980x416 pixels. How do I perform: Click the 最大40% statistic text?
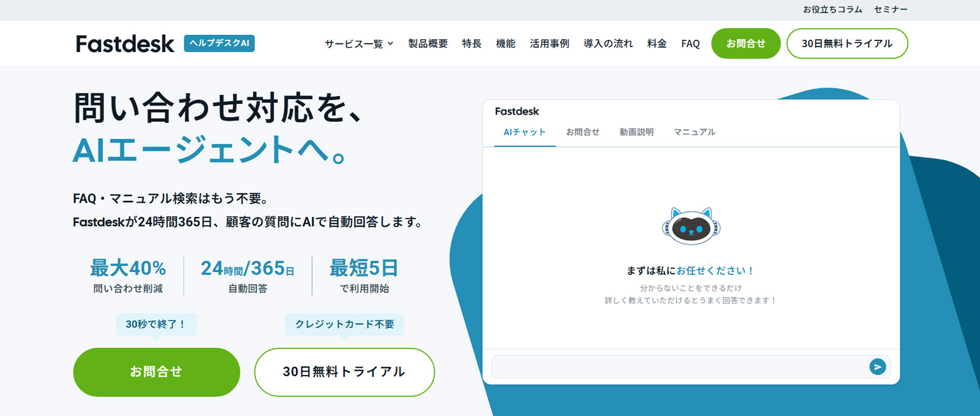[x=128, y=268]
